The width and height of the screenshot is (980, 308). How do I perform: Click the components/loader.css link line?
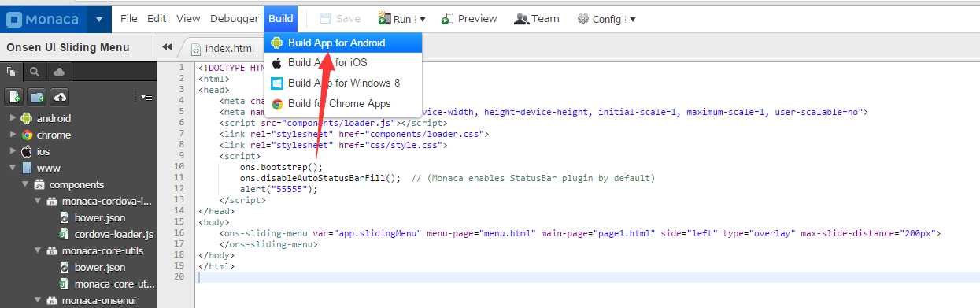click(x=354, y=134)
